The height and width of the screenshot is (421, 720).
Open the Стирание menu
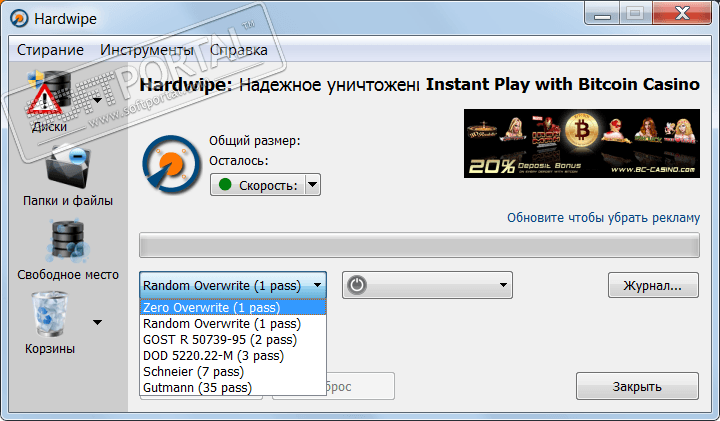[x=50, y=50]
